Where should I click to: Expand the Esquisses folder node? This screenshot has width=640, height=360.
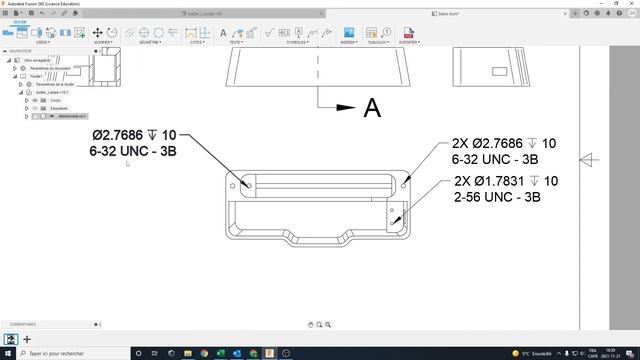(x=27, y=108)
